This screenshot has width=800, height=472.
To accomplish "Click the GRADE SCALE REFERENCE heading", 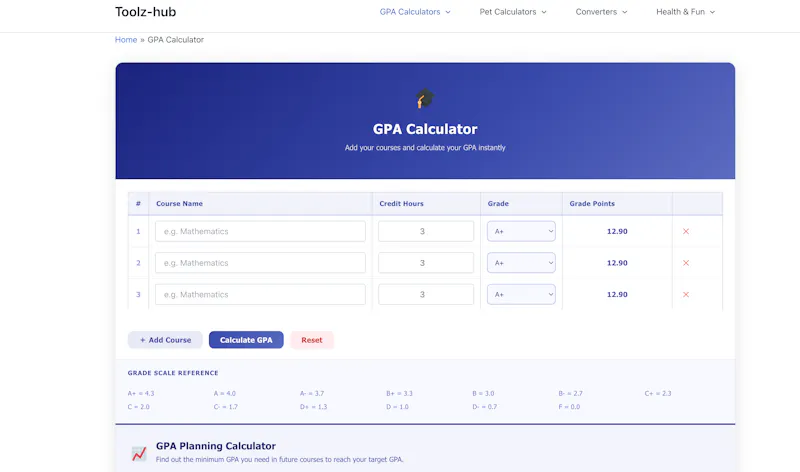I will [173, 373].
